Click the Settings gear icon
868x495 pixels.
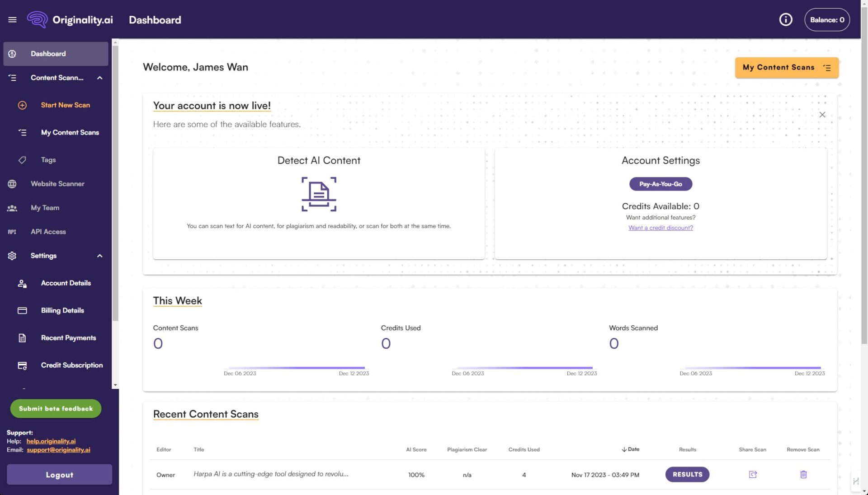pos(12,256)
